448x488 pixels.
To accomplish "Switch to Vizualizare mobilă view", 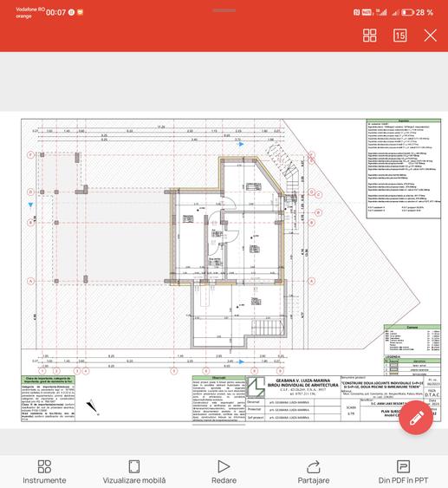I will pyautogui.click(x=134, y=472).
